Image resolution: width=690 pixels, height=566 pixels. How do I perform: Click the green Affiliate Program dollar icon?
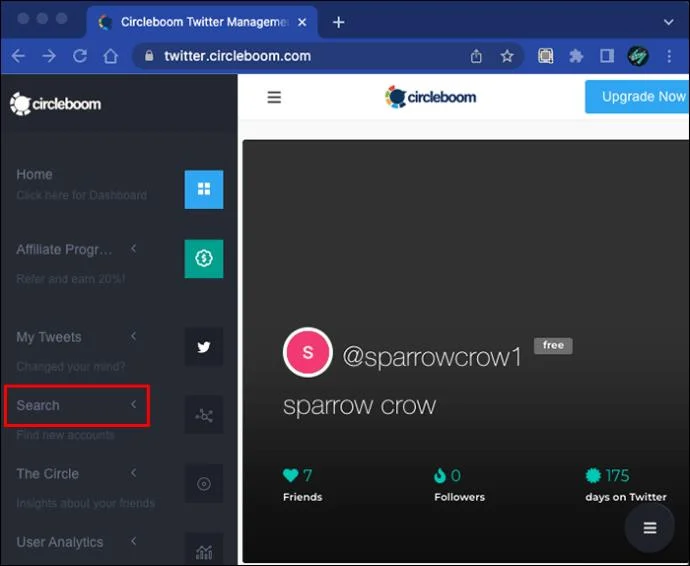[x=204, y=259]
